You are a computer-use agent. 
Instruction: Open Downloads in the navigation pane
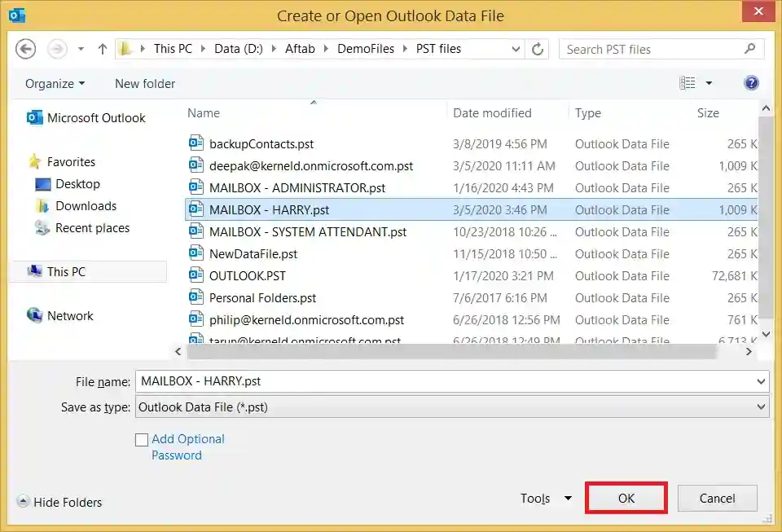point(76,206)
